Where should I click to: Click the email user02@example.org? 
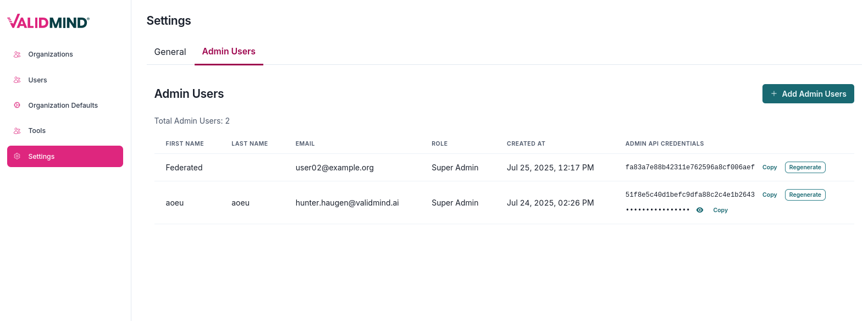point(334,168)
